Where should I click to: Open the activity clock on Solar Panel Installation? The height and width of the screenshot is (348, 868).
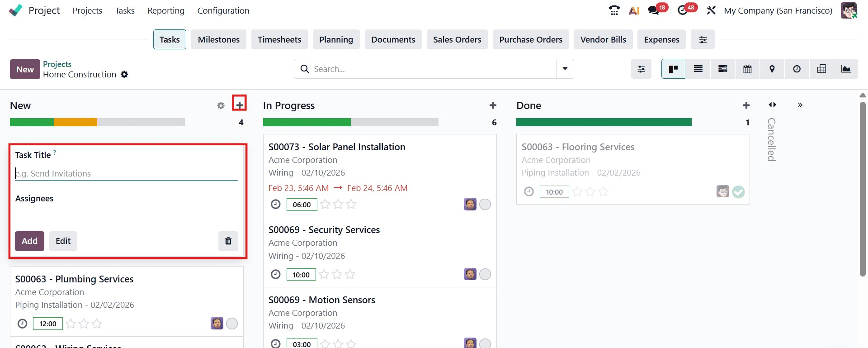(x=276, y=205)
